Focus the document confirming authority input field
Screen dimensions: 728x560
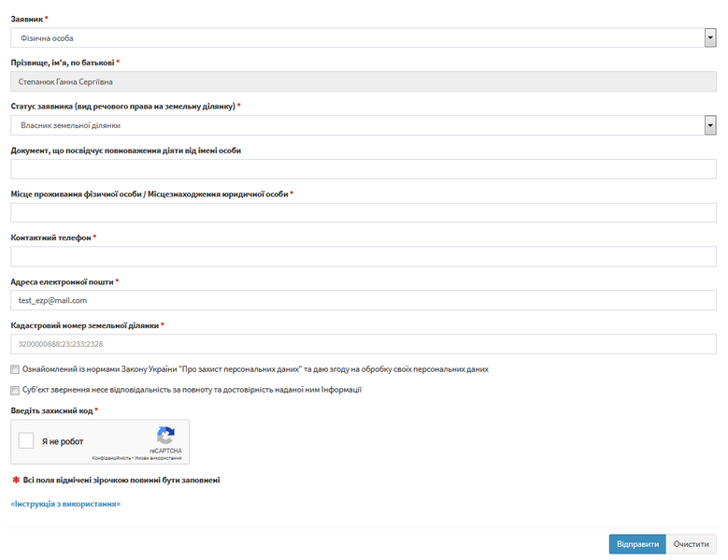[x=364, y=168]
